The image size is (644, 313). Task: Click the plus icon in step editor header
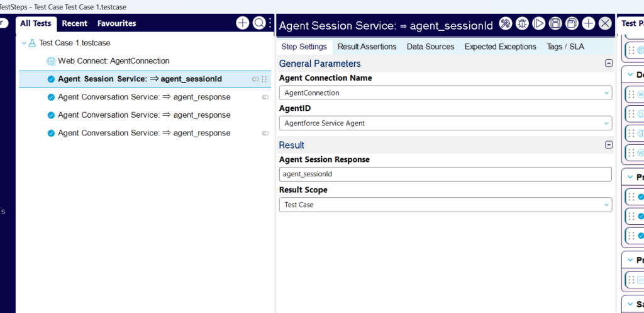coord(588,24)
